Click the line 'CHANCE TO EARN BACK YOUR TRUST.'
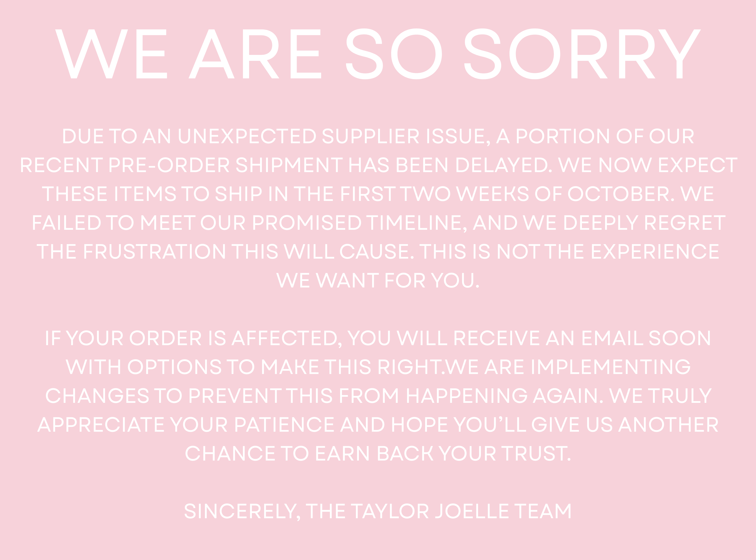The height and width of the screenshot is (560, 756). (378, 454)
